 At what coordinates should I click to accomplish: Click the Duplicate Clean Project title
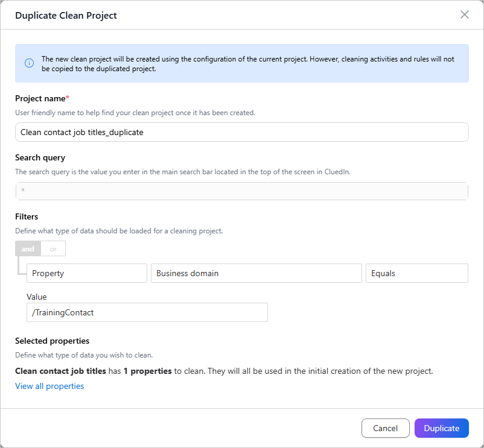point(66,16)
